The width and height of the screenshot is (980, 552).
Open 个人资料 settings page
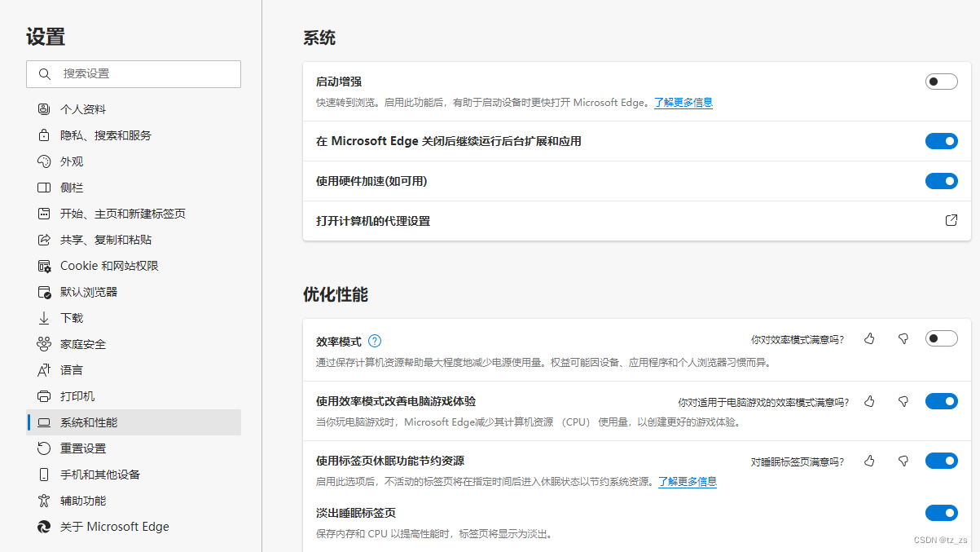[134, 109]
